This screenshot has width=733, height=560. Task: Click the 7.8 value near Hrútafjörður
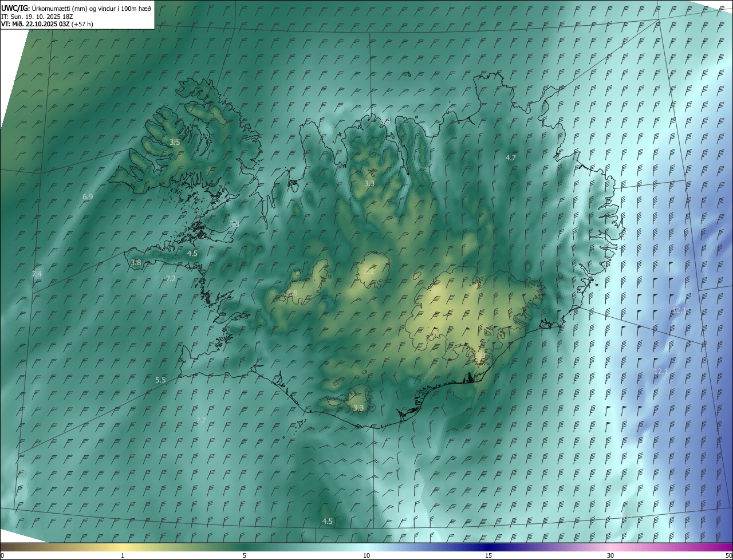[x=234, y=224]
